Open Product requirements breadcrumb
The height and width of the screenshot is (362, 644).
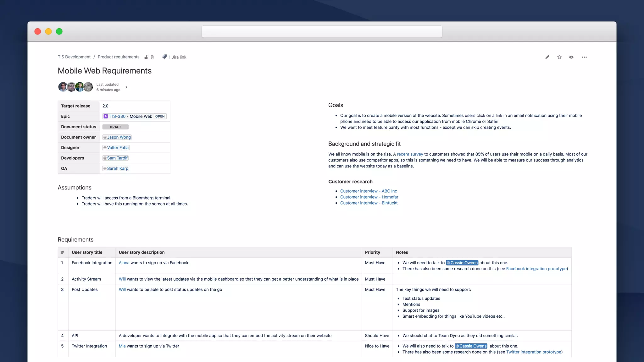pyautogui.click(x=118, y=57)
